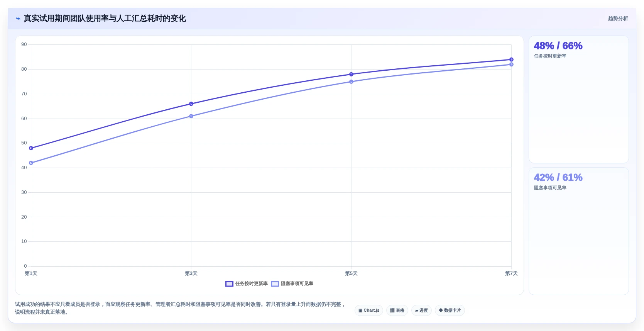
Task: Select the 第5天 point on 任务按时更新率 line
Action: click(351, 74)
